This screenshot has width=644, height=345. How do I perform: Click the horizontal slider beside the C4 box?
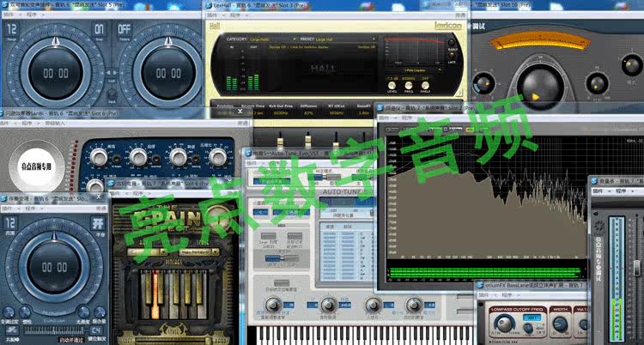tap(54, 330)
